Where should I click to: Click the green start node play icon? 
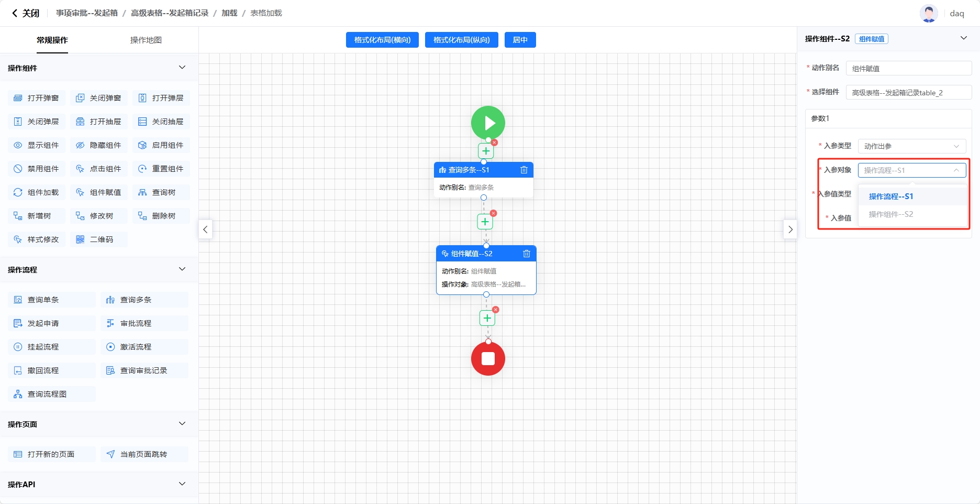pyautogui.click(x=488, y=123)
